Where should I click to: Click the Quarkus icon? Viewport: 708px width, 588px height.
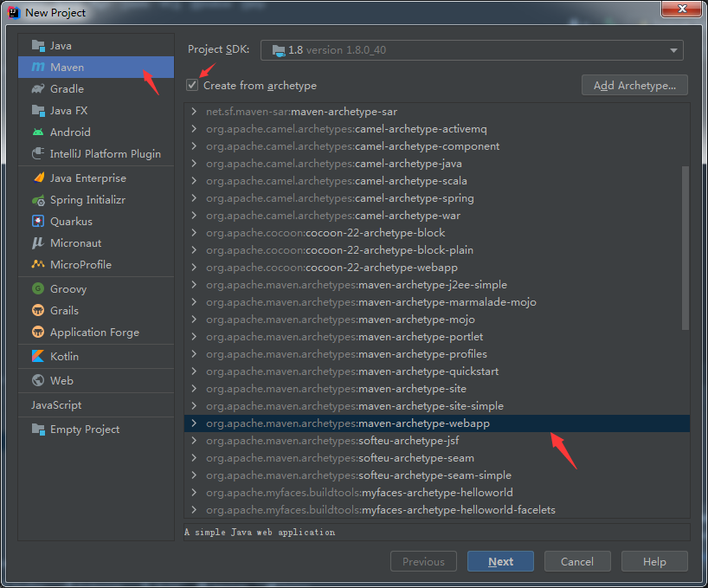[38, 222]
